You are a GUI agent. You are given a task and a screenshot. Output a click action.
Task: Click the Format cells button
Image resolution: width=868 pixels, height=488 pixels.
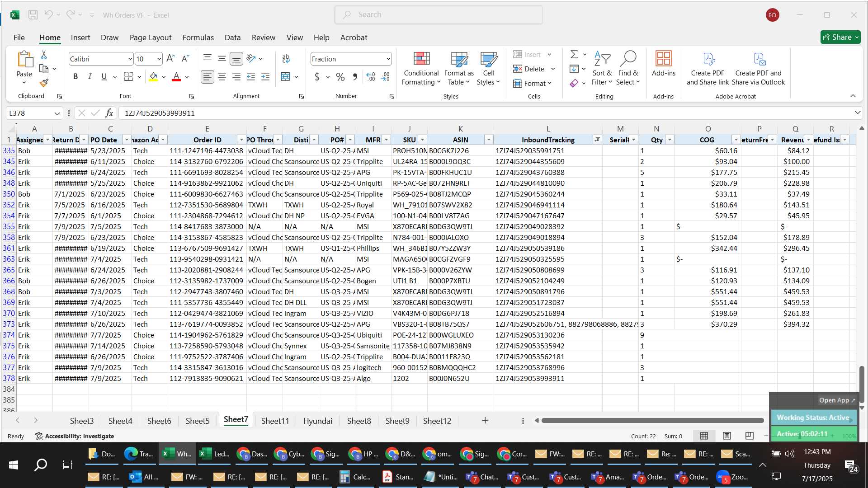[531, 83]
